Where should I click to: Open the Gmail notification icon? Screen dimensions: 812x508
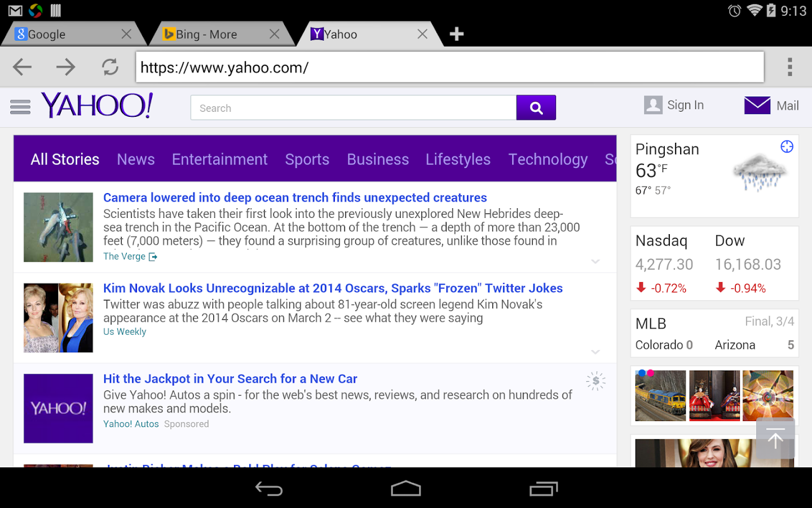15,11
